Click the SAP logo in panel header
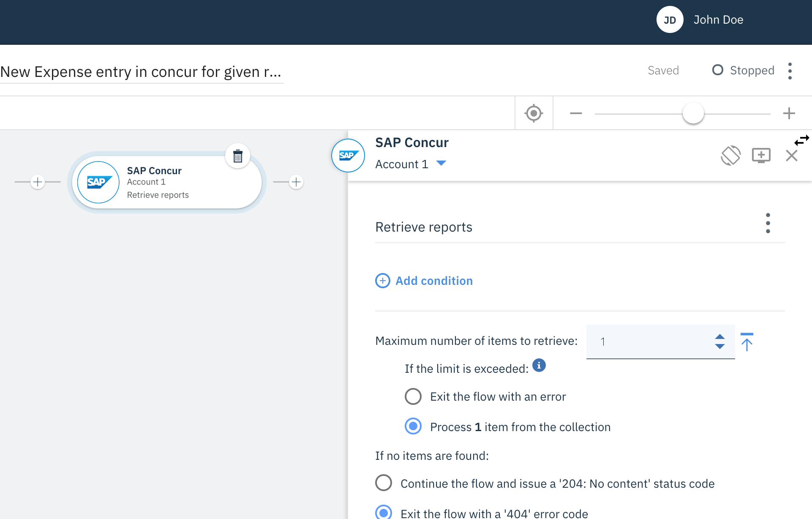The image size is (812, 519). (x=348, y=156)
